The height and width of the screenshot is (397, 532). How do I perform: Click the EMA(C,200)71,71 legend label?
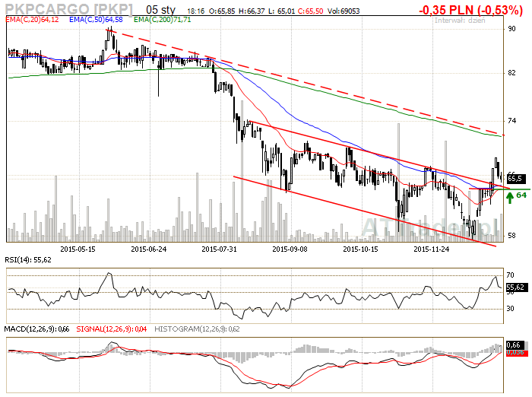click(162, 20)
